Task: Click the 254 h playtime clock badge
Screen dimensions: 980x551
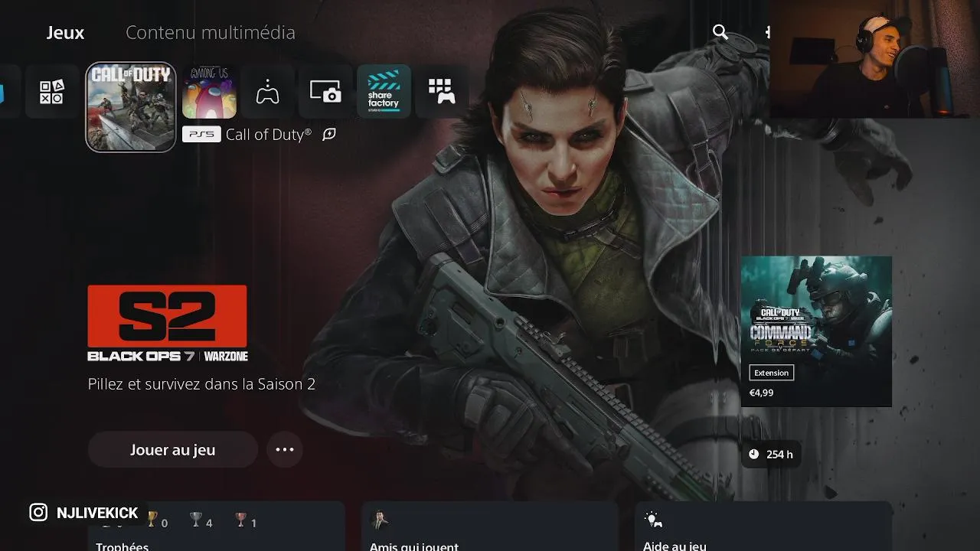Action: tap(770, 454)
